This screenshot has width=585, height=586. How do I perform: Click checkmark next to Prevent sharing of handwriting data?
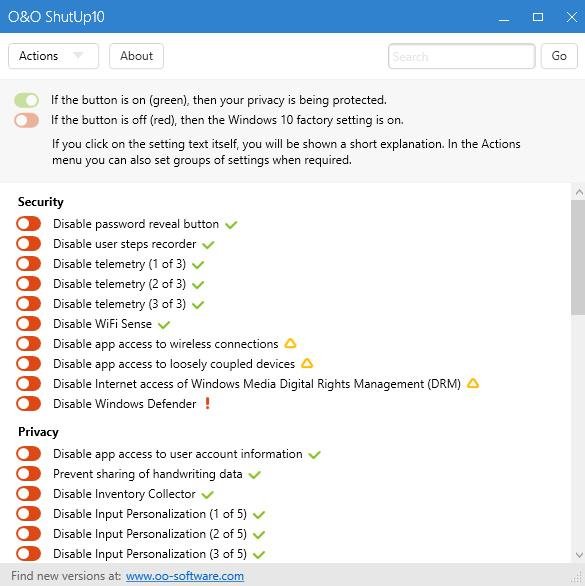pos(255,475)
